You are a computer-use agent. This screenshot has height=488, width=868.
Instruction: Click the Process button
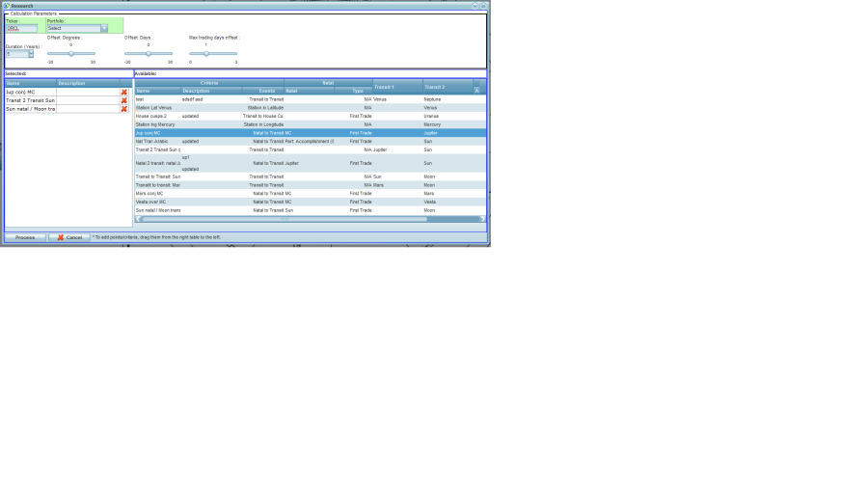click(25, 237)
